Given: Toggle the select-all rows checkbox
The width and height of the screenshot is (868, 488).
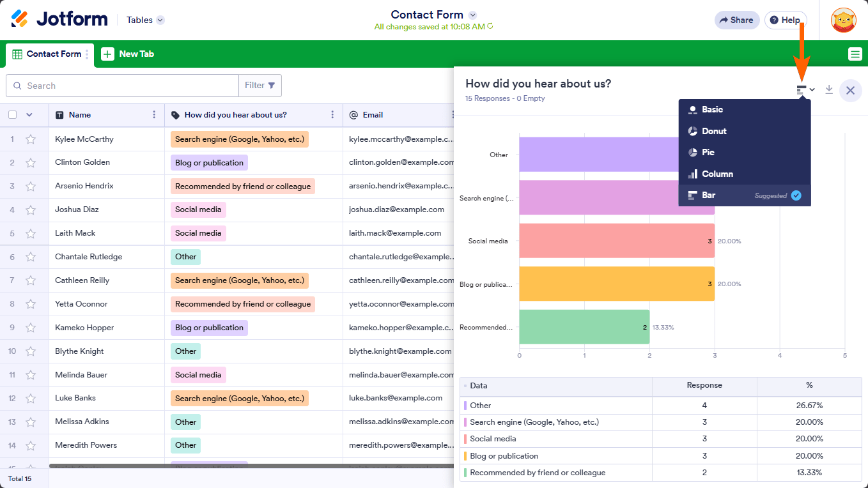Looking at the screenshot, I should [13, 115].
